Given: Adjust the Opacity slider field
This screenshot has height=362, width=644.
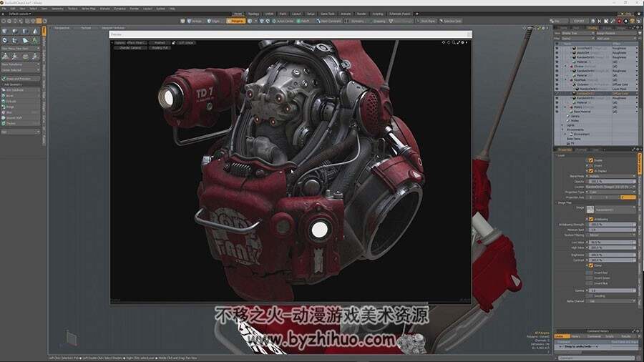Looking at the screenshot, I should 612,182.
